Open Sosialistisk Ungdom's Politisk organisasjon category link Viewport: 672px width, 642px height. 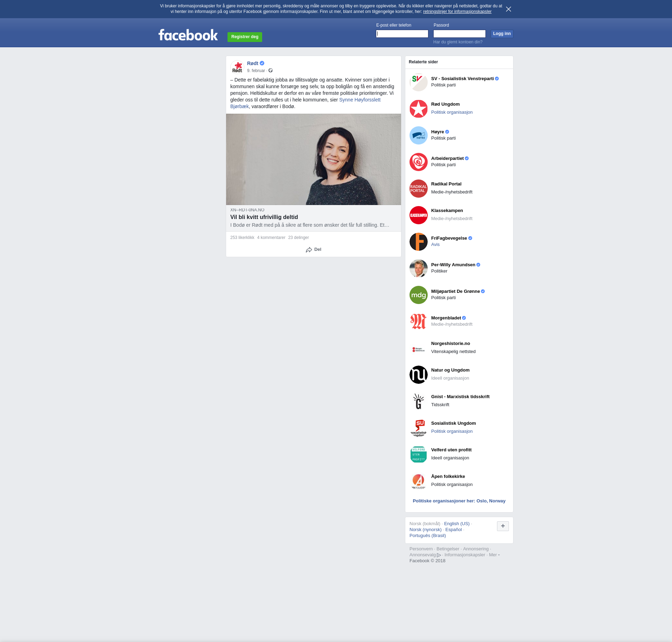coord(452,431)
